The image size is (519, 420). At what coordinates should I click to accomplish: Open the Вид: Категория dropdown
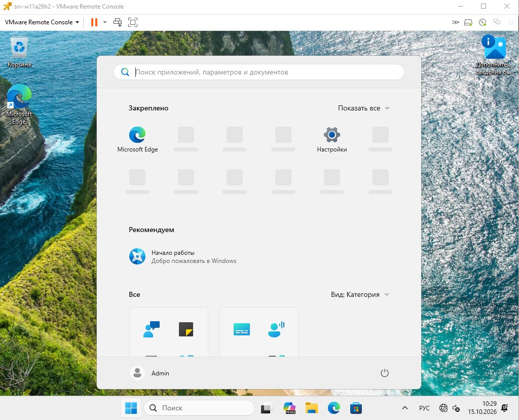pos(360,294)
